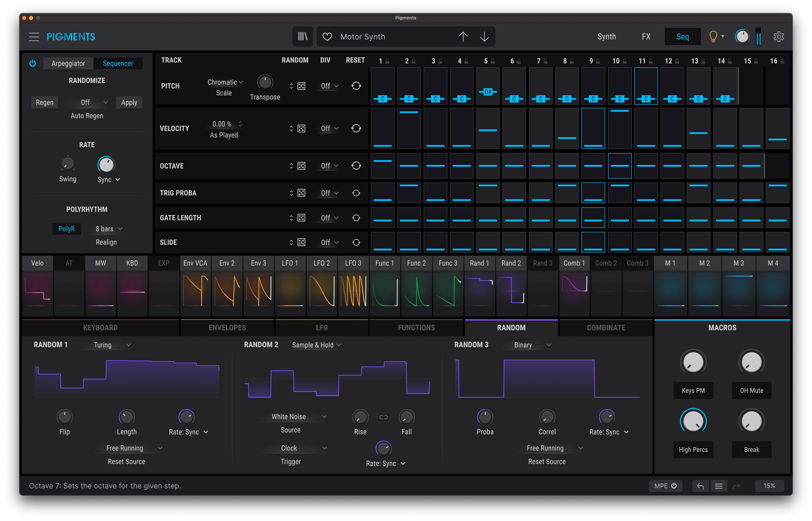Load previous preset with up arrow
This screenshot has width=812, height=521.
(x=463, y=37)
